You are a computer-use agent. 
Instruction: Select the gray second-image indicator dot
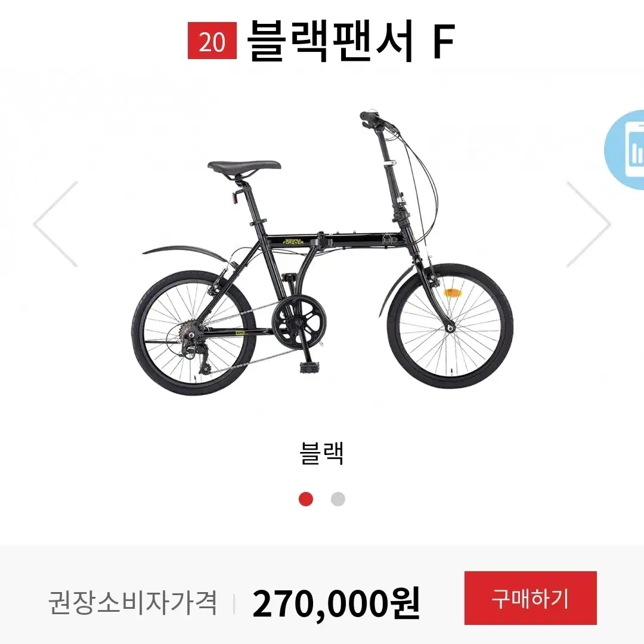[338, 499]
